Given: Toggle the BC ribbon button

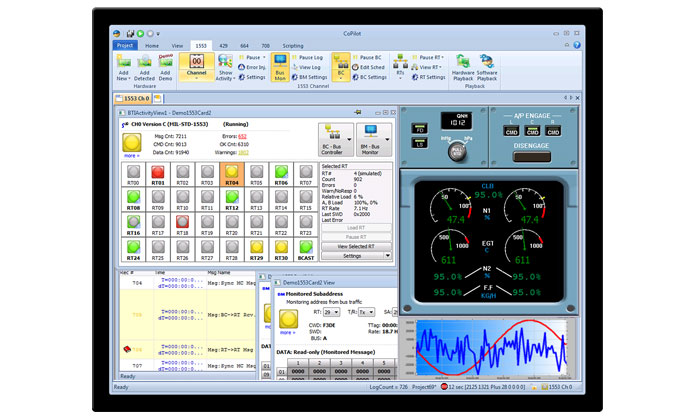Looking at the screenshot, I should pos(341,67).
